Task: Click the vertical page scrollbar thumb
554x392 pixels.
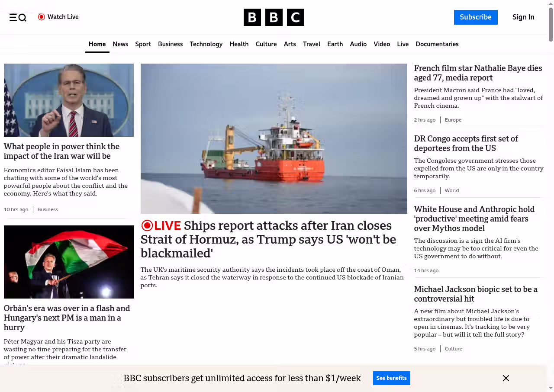Action: click(551, 25)
